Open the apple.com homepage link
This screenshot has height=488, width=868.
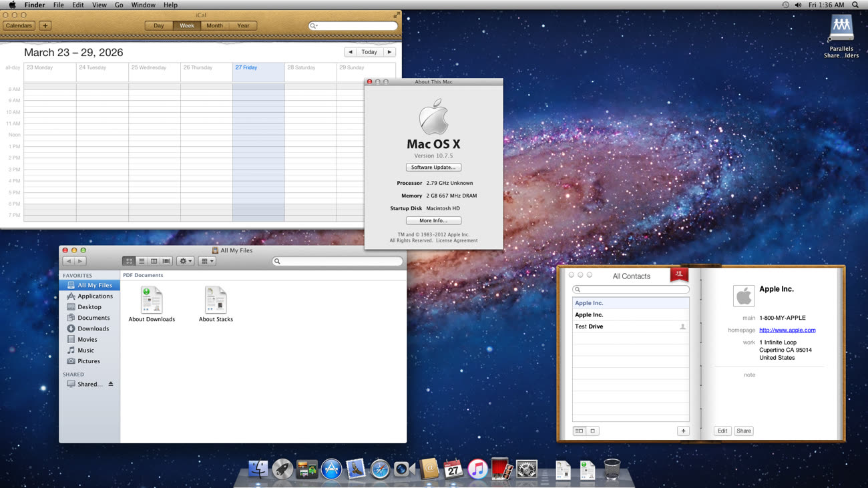787,330
